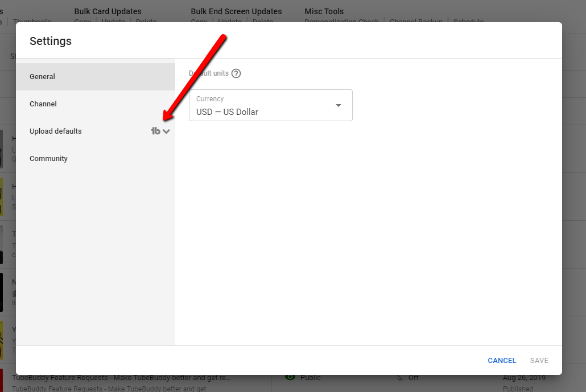Open the TubeBuddy Feature Requests video title
This screenshot has width=586, height=392.
click(x=121, y=378)
